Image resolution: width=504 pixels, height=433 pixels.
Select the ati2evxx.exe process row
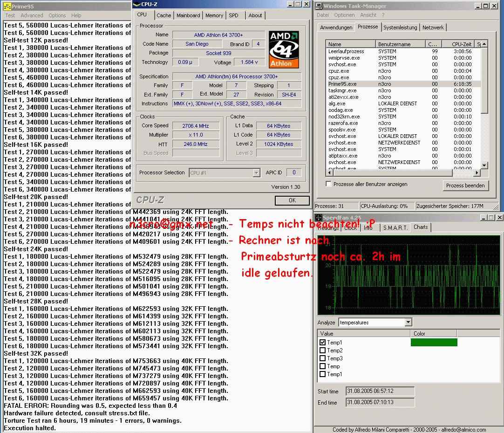point(403,97)
